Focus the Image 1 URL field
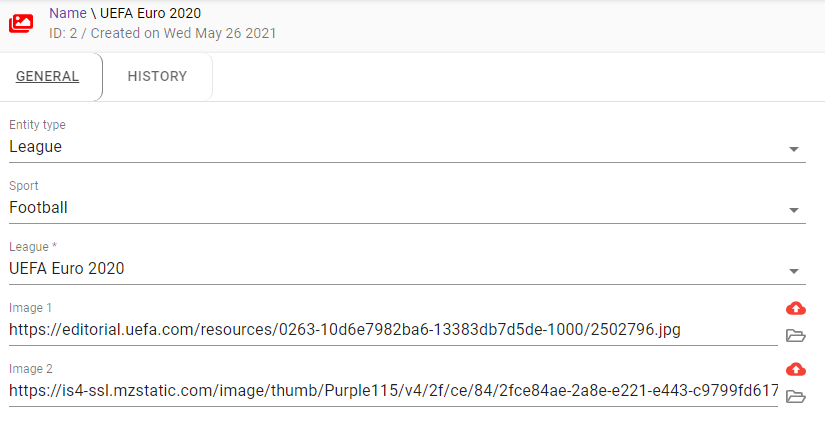This screenshot has width=825, height=434. 390,330
